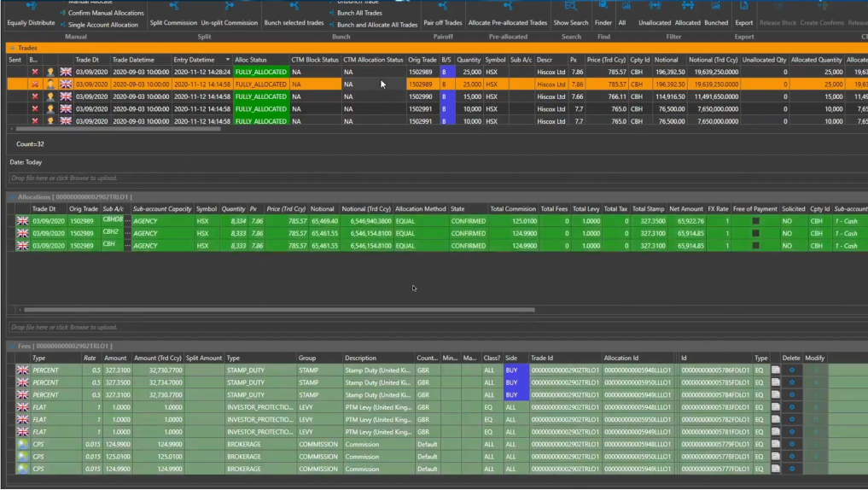
Task: Delete fee with Id ending 5786FDLO1
Action: click(x=791, y=370)
